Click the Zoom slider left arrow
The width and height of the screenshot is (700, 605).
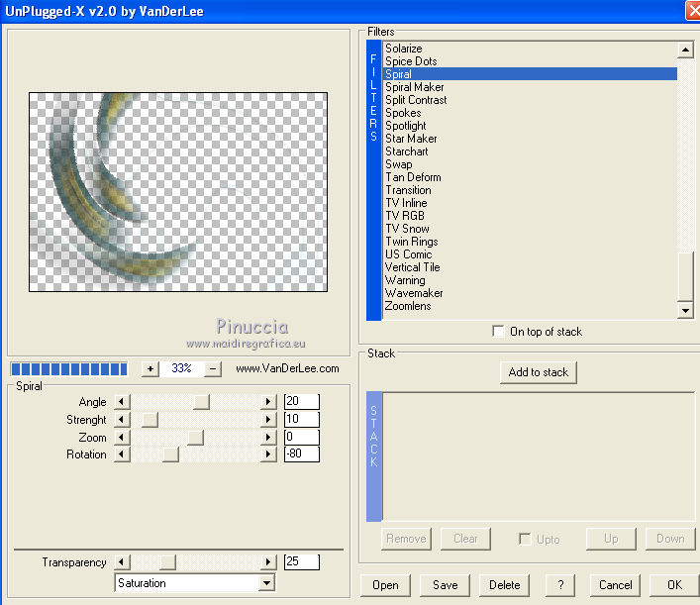pos(123,438)
